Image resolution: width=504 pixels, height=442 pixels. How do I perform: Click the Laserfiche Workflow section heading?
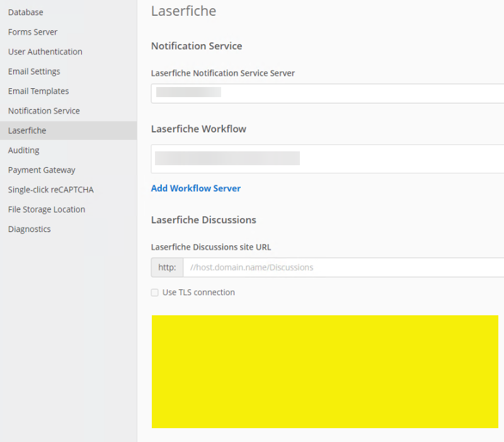click(198, 129)
